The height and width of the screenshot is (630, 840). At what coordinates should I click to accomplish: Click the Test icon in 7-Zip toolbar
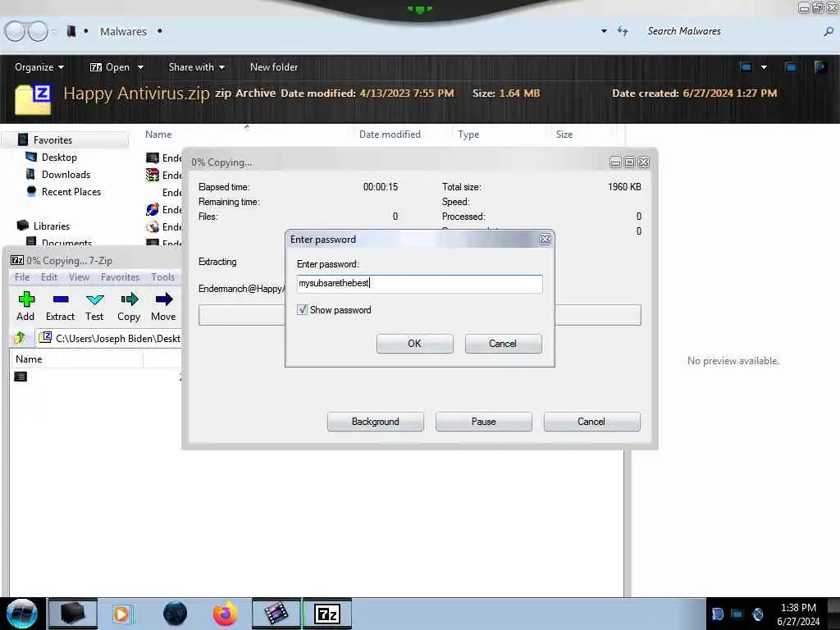[95, 299]
